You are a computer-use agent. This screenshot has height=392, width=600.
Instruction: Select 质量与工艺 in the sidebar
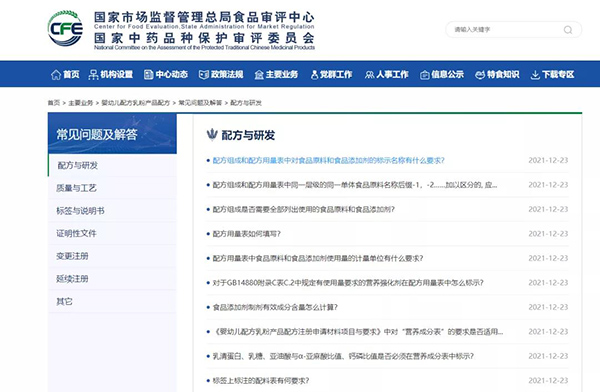click(x=112, y=188)
